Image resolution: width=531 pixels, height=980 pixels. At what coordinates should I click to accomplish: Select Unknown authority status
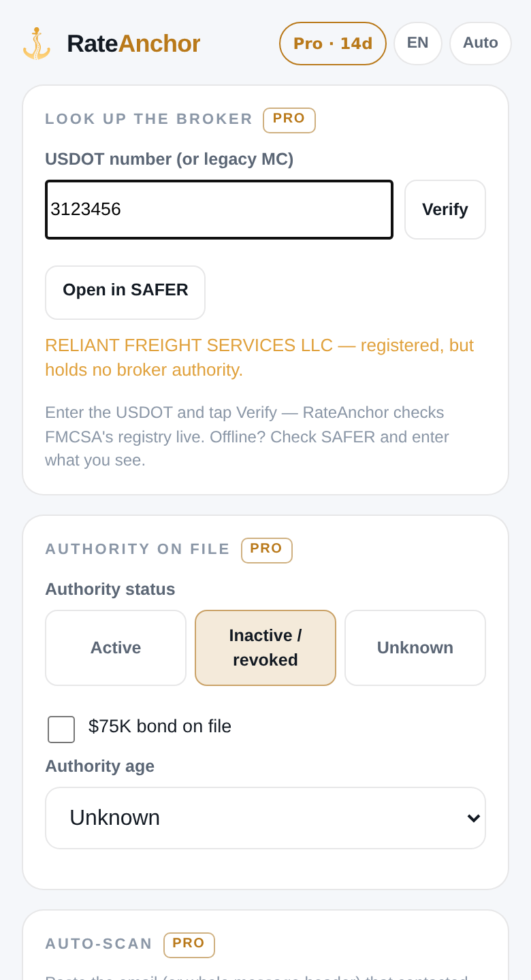point(415,648)
